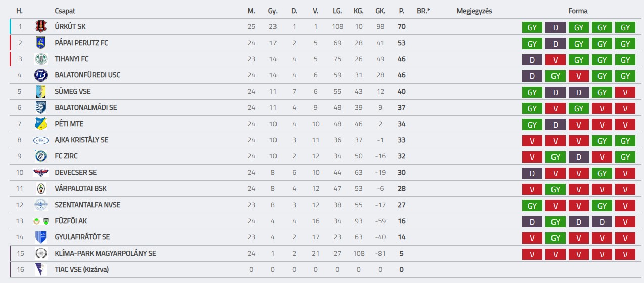644x283 pixels.
Task: Click the Balatonfüredi USC logo
Action: coord(41,75)
